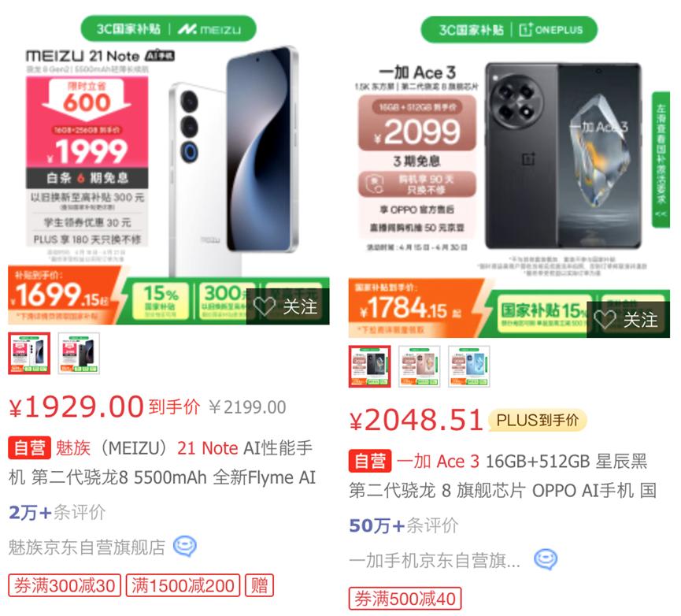Screen dimensions: 681x616
Task: Select the white MEIZU 21 Note thumbnail
Action: point(29,353)
